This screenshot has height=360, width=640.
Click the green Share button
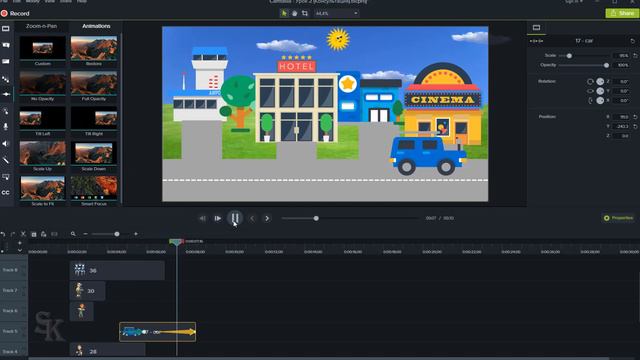[x=622, y=13]
